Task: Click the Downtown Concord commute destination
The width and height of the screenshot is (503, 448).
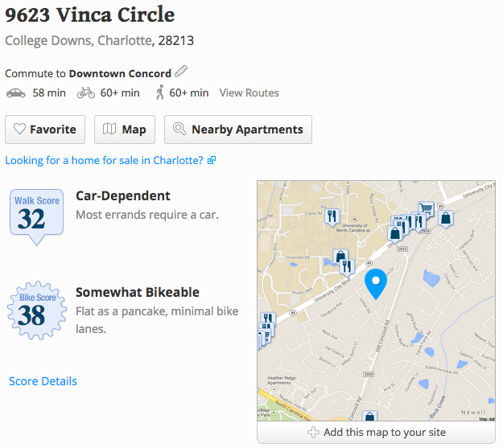Action: (120, 73)
